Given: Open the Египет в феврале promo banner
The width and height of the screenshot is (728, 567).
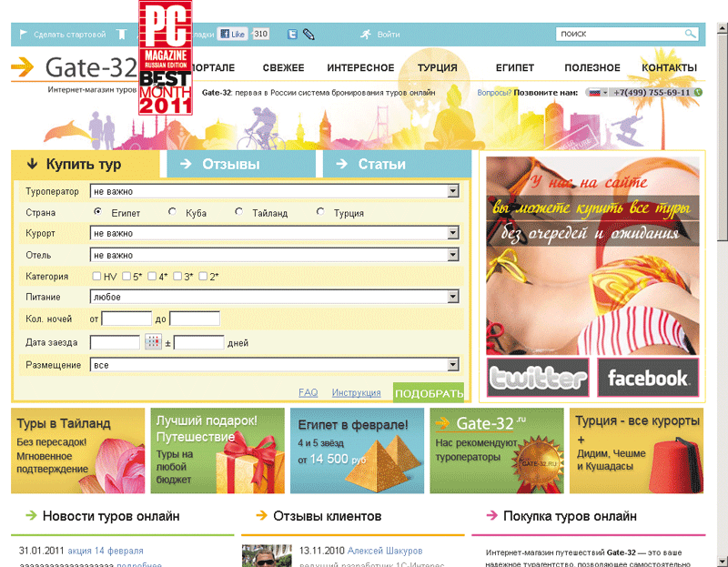Looking at the screenshot, I should tap(357, 451).
